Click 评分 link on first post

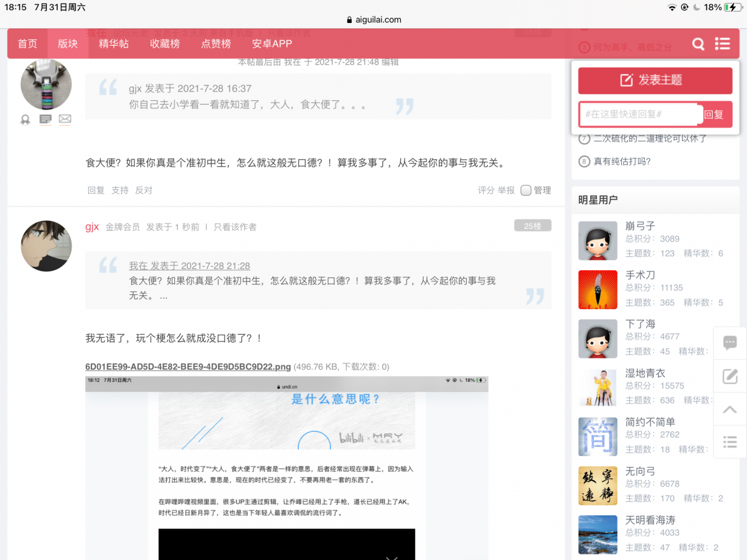pos(486,190)
